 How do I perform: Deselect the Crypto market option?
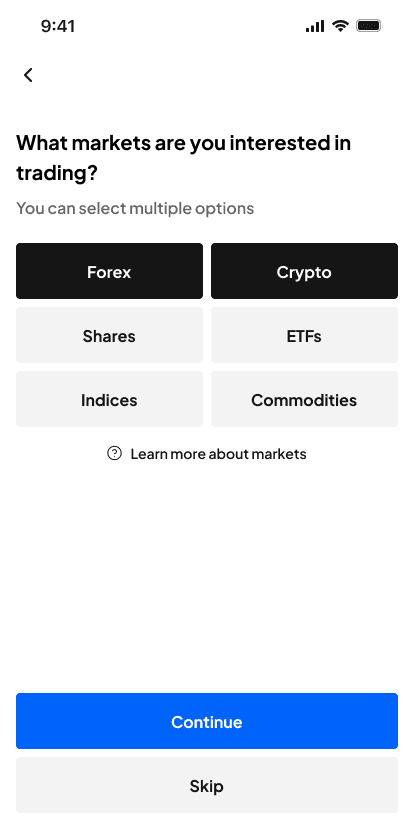[304, 271]
